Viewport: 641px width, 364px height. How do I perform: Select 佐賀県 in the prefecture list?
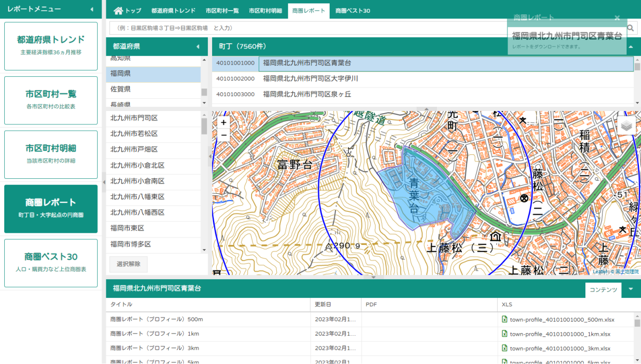(153, 89)
